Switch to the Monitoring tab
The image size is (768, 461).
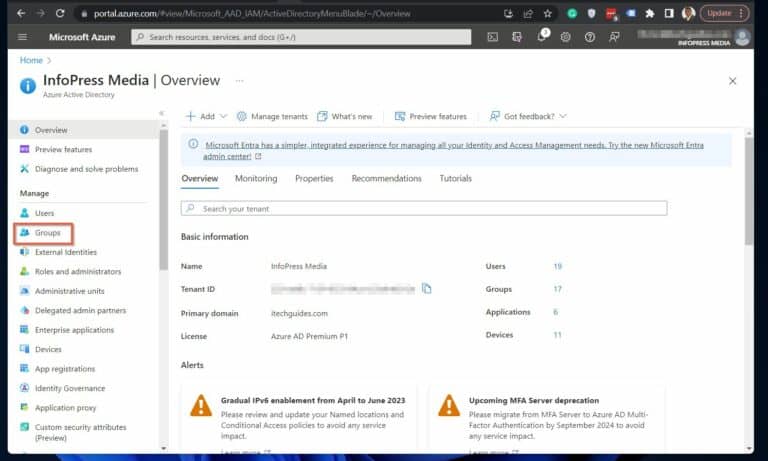pos(256,179)
